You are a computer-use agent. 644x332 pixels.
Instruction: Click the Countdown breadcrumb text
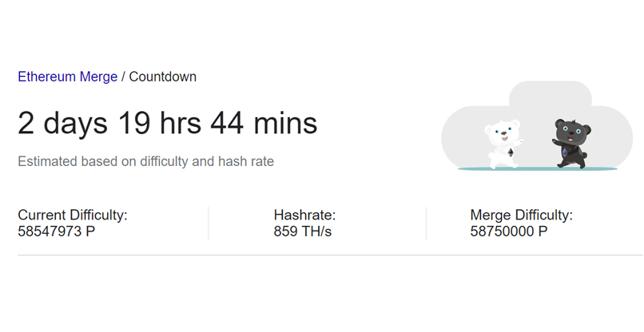click(162, 77)
